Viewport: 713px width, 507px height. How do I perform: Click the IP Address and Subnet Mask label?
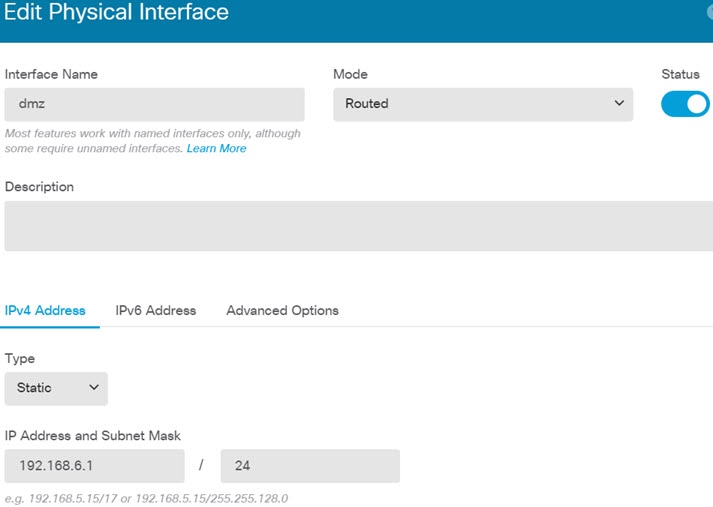point(93,436)
